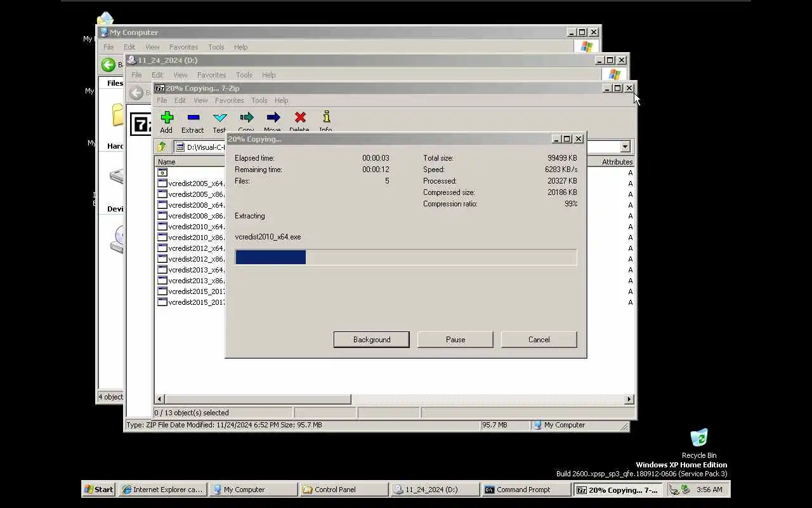
Task: Click the scroll-left arrow in 7-Zip
Action: [x=160, y=399]
